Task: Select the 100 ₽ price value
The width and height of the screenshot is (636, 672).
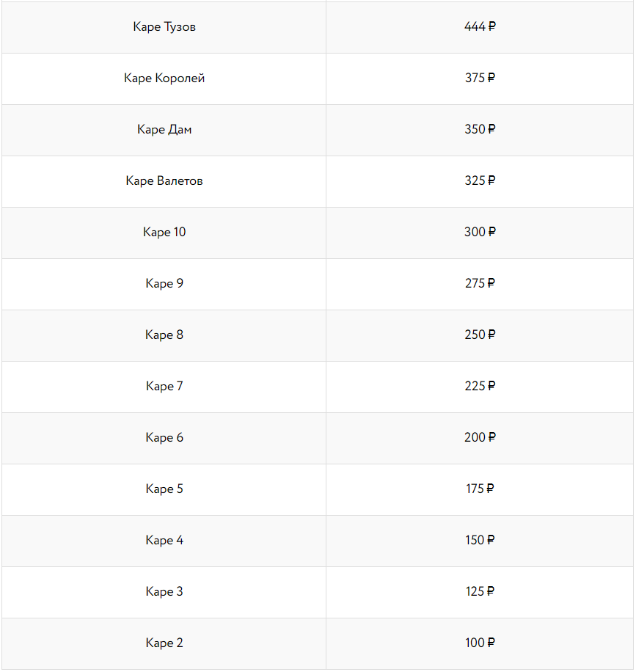Action: [480, 643]
